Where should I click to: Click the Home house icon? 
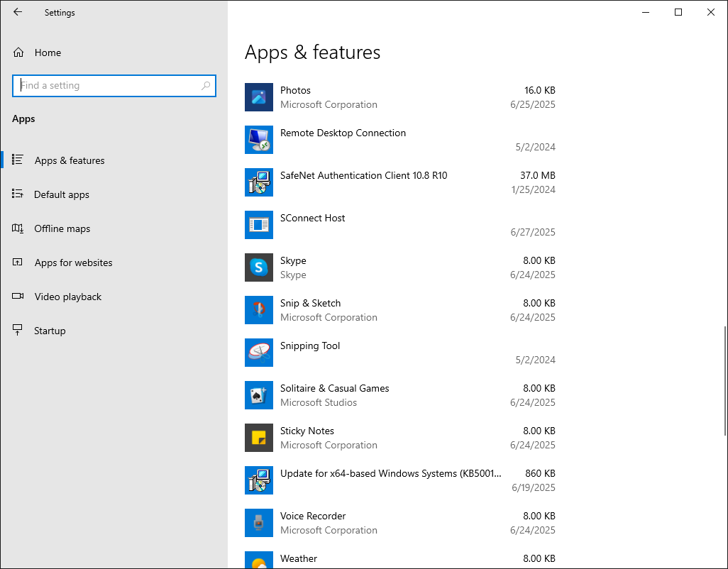click(x=18, y=53)
